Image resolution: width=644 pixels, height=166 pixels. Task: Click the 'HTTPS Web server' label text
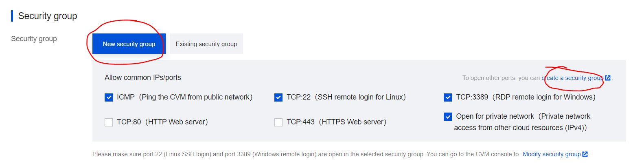[353, 122]
